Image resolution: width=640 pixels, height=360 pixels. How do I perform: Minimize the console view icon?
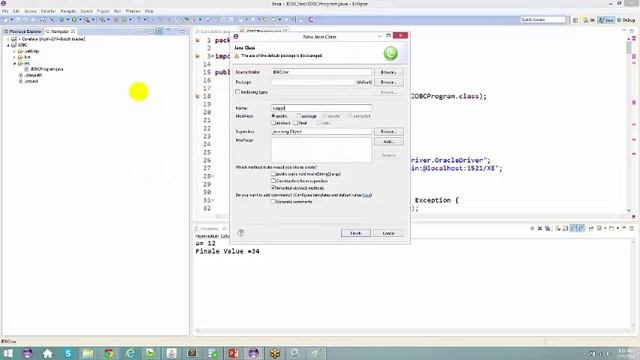[x=624, y=228]
